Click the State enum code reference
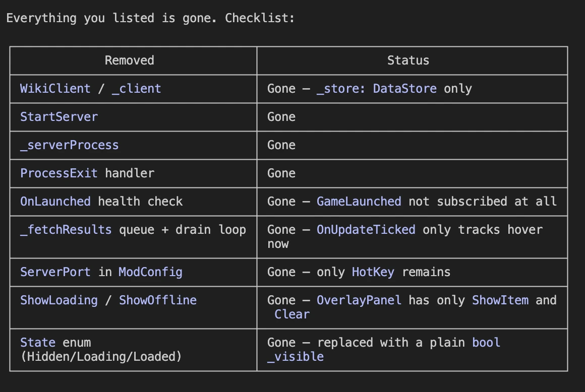Image resolution: width=585 pixels, height=392 pixels. click(38, 343)
